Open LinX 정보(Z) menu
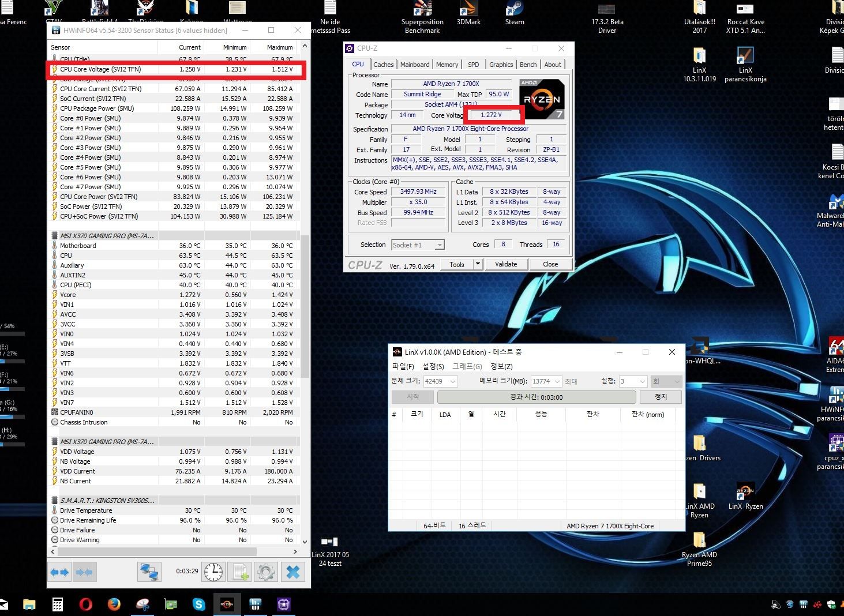 click(501, 366)
